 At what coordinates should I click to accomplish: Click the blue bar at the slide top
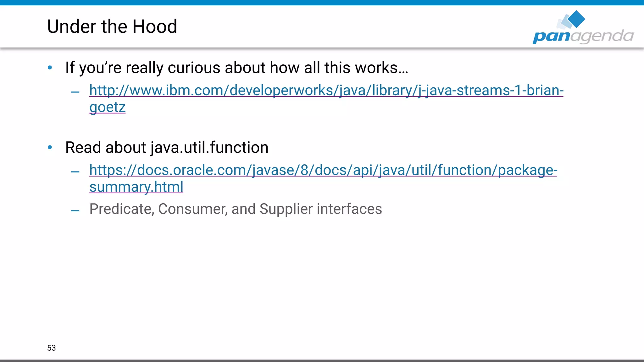[322, 3]
